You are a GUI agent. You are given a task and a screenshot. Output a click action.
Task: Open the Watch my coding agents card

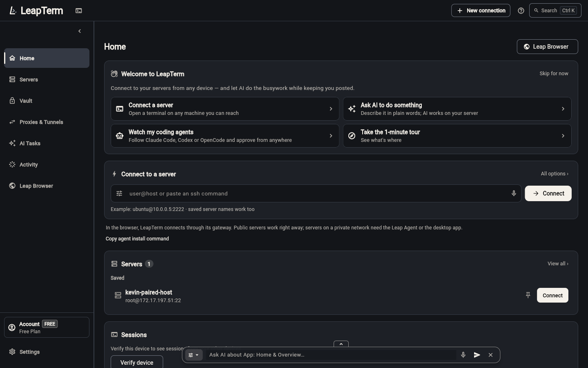[x=225, y=136]
